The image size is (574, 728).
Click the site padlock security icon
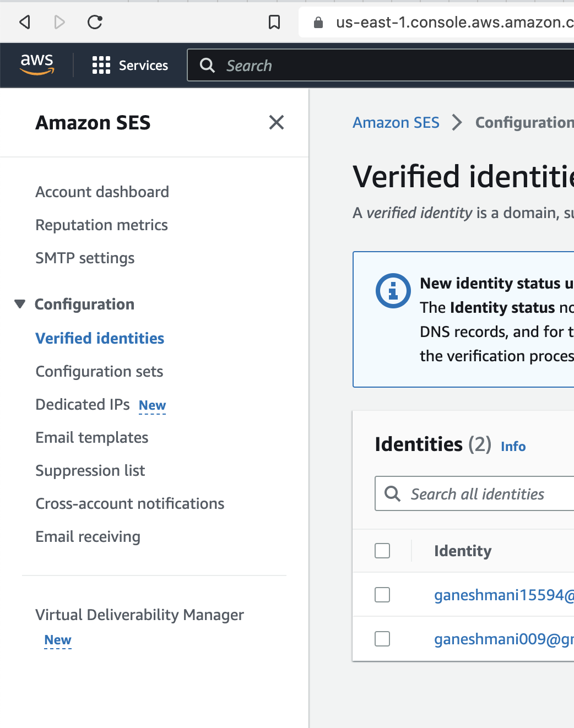[318, 23]
